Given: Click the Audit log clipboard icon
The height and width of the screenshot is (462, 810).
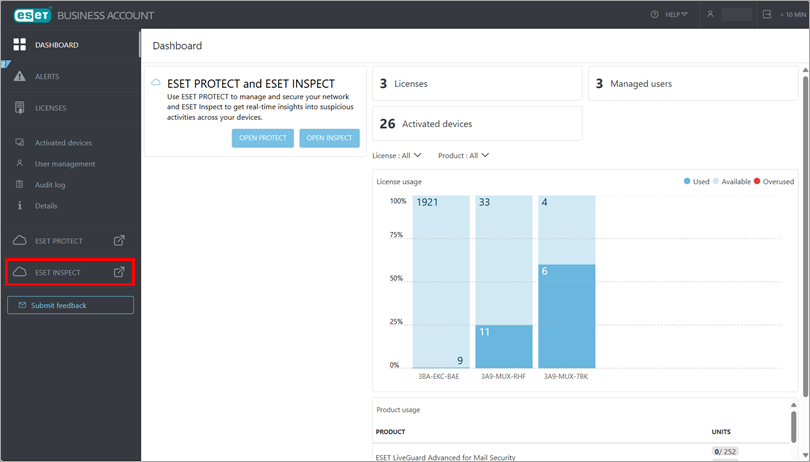Looking at the screenshot, I should (20, 185).
